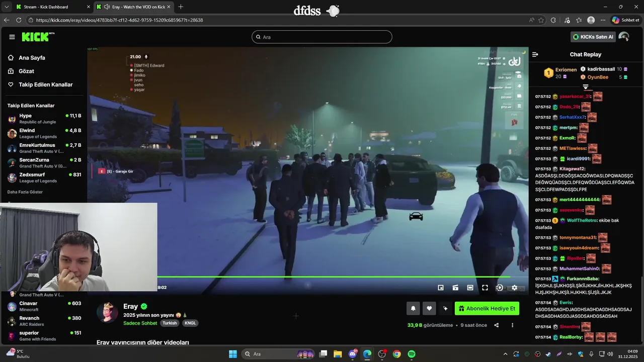Open Eray's channel avatar
This screenshot has width=644, height=362.
point(107,313)
